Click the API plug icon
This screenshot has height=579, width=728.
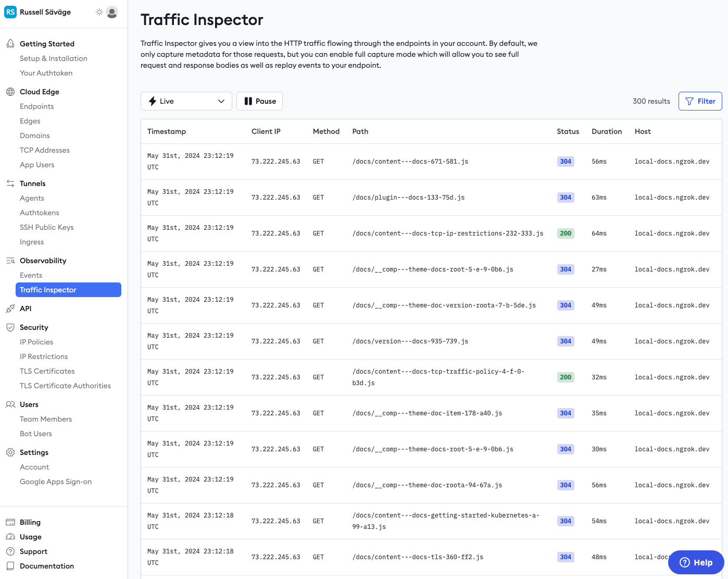10,309
